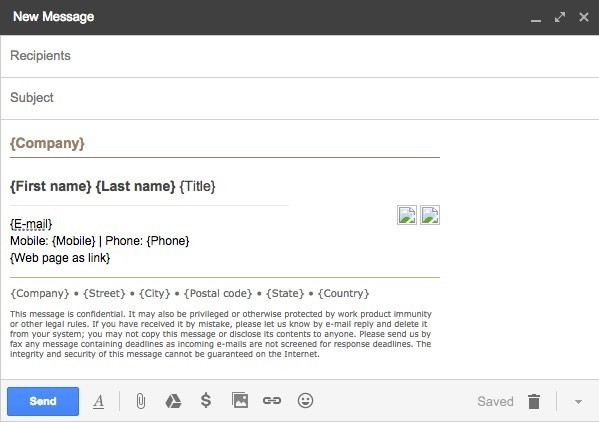Click the {First name} placeholder
The image size is (599, 422).
pos(51,186)
